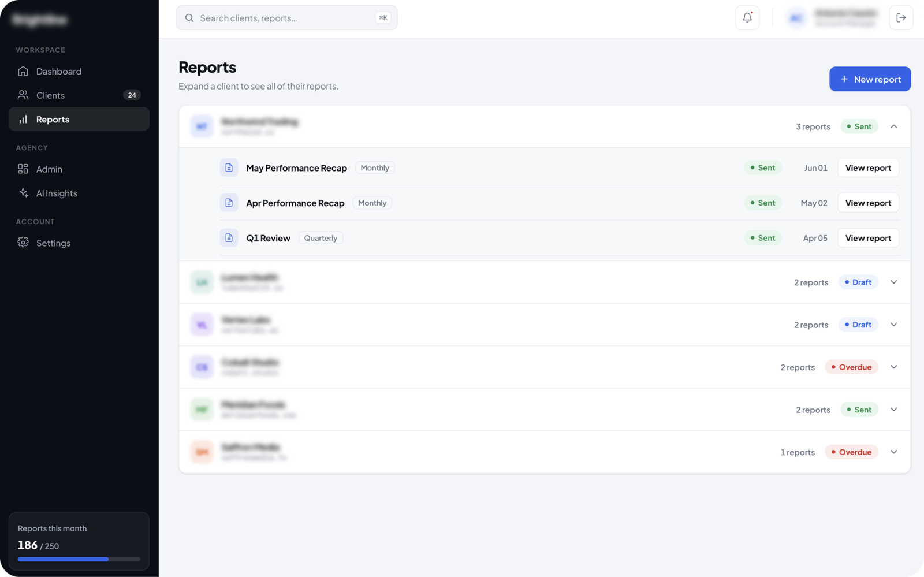The height and width of the screenshot is (577, 924).
Task: Click the Quarterly tag on Q1 Review
Action: click(x=321, y=238)
